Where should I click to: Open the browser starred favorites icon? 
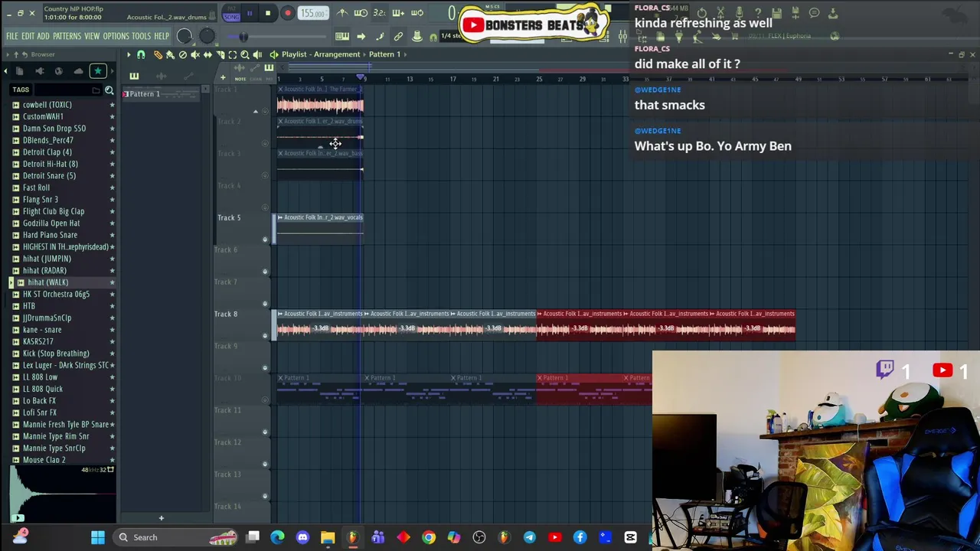point(98,71)
